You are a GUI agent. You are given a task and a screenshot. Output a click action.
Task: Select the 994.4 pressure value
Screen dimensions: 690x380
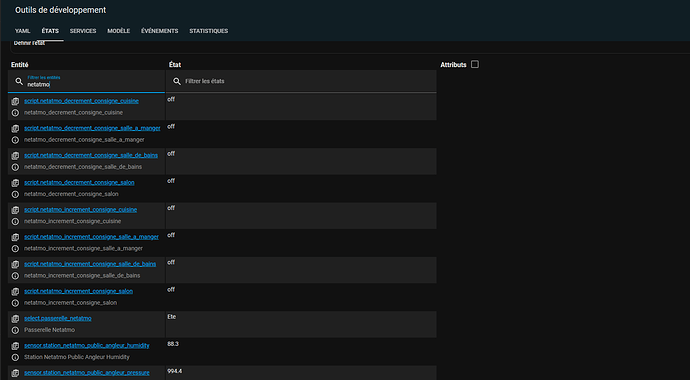click(175, 371)
